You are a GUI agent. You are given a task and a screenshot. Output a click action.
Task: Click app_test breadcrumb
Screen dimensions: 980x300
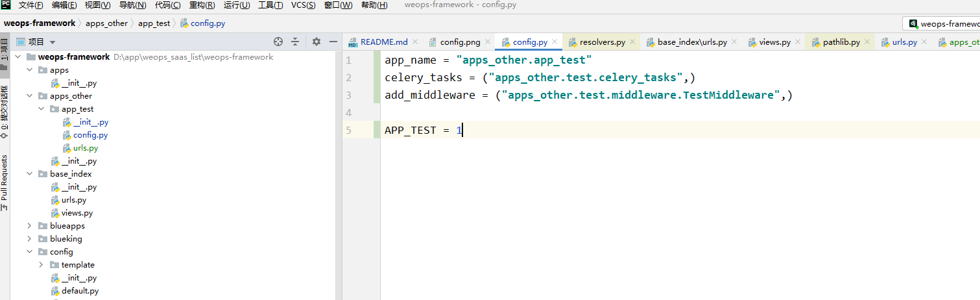tap(154, 23)
